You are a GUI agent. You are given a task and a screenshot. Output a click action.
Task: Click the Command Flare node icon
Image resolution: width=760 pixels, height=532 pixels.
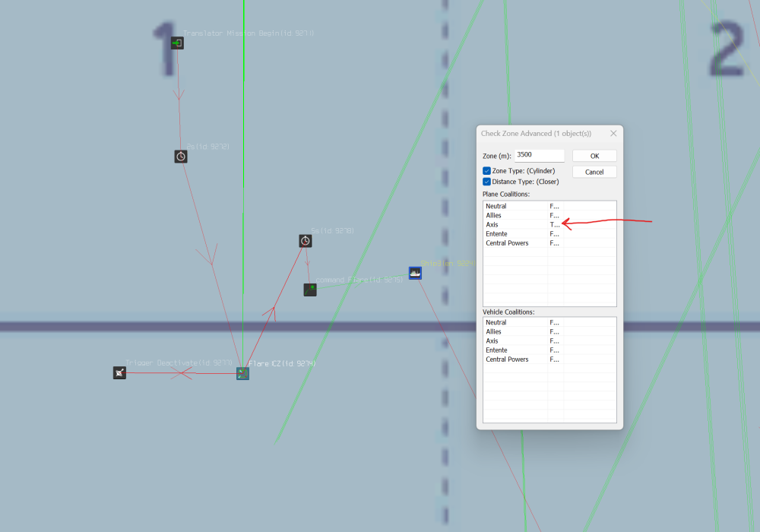click(x=310, y=290)
